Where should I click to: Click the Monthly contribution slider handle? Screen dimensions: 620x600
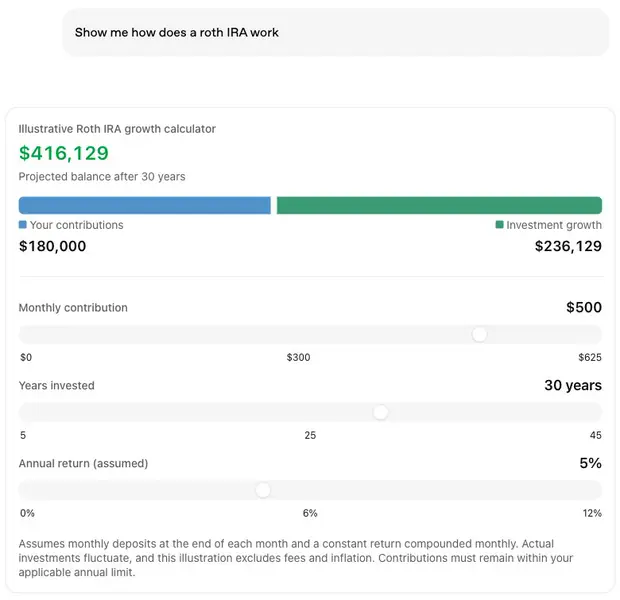click(x=479, y=335)
